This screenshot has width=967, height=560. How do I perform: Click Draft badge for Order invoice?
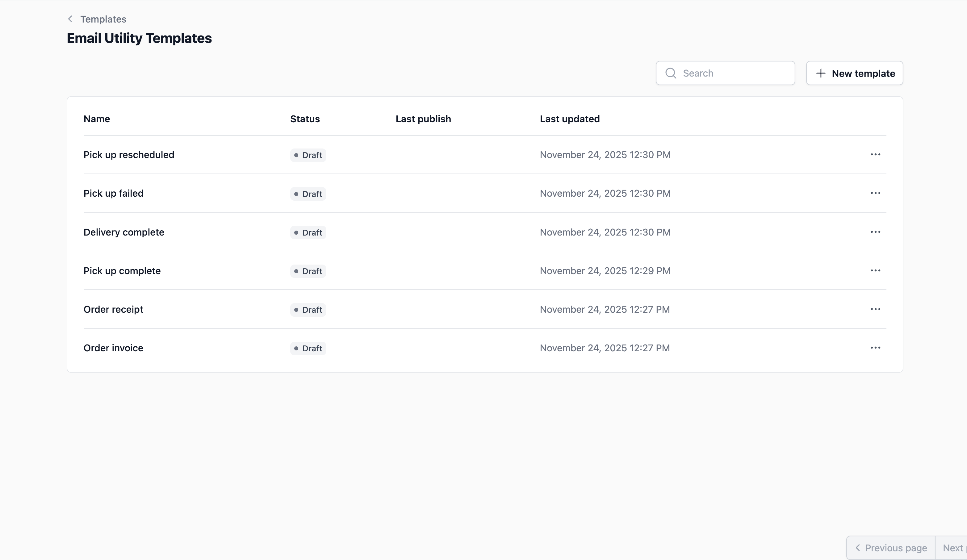308,348
